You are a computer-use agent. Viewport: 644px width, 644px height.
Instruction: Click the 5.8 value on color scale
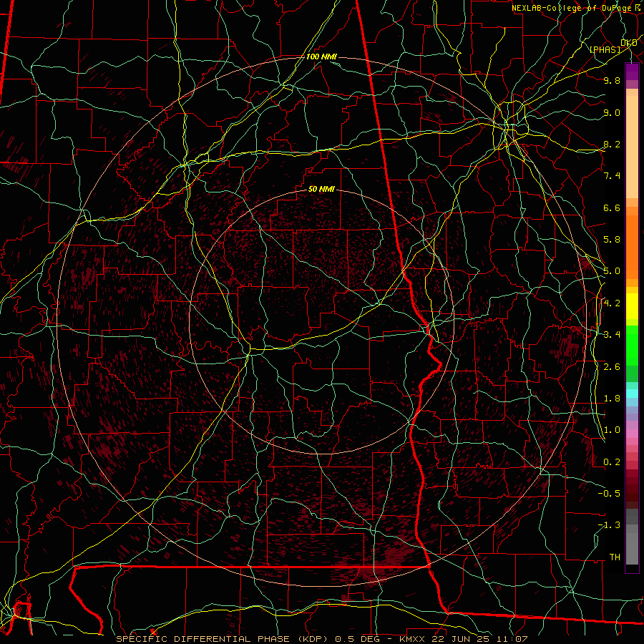[x=612, y=240]
